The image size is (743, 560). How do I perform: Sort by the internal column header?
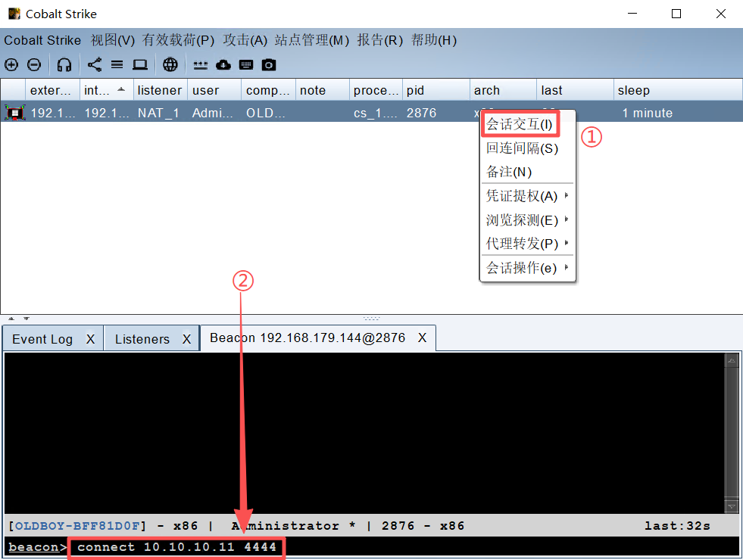(107, 90)
